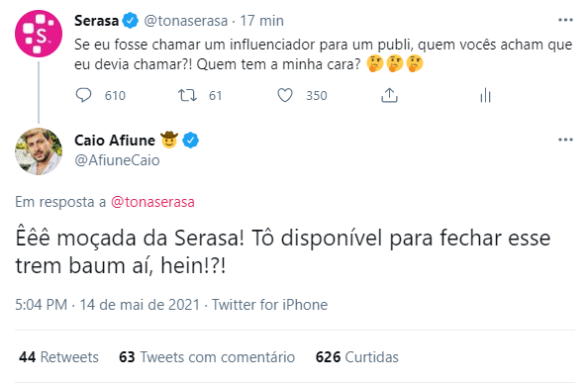This screenshot has width=588, height=388.
Task: Open Caio Afiune profile photo
Action: (x=39, y=151)
